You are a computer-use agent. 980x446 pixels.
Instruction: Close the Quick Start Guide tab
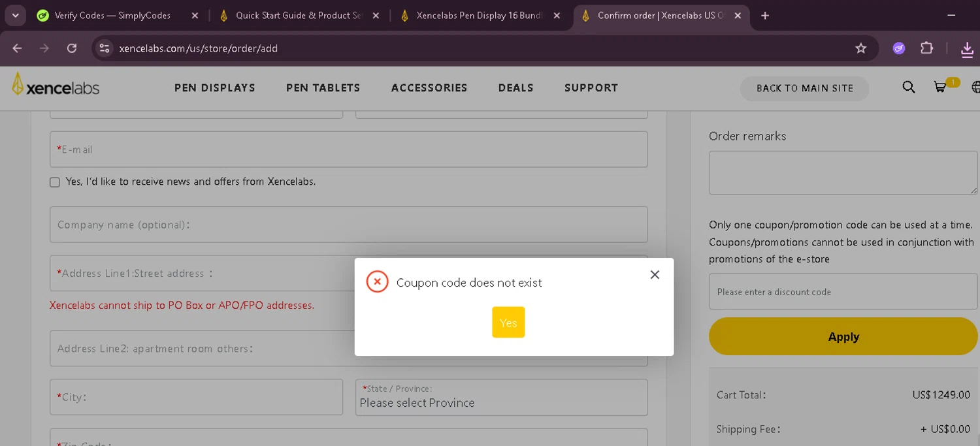pos(376,16)
